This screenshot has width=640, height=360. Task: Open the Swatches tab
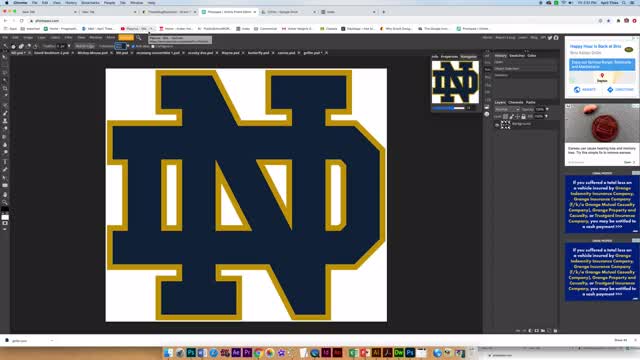pos(517,56)
